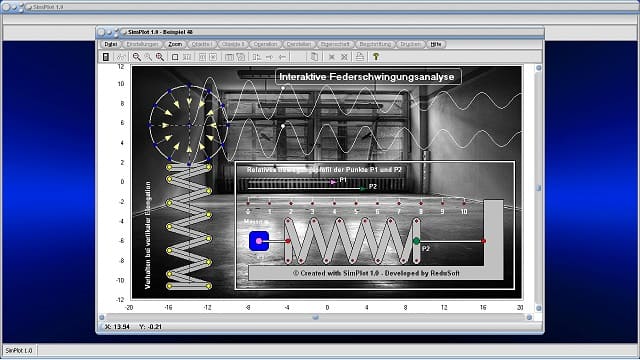Click the left arrow of the horizontal scrollbar

pyautogui.click(x=102, y=317)
